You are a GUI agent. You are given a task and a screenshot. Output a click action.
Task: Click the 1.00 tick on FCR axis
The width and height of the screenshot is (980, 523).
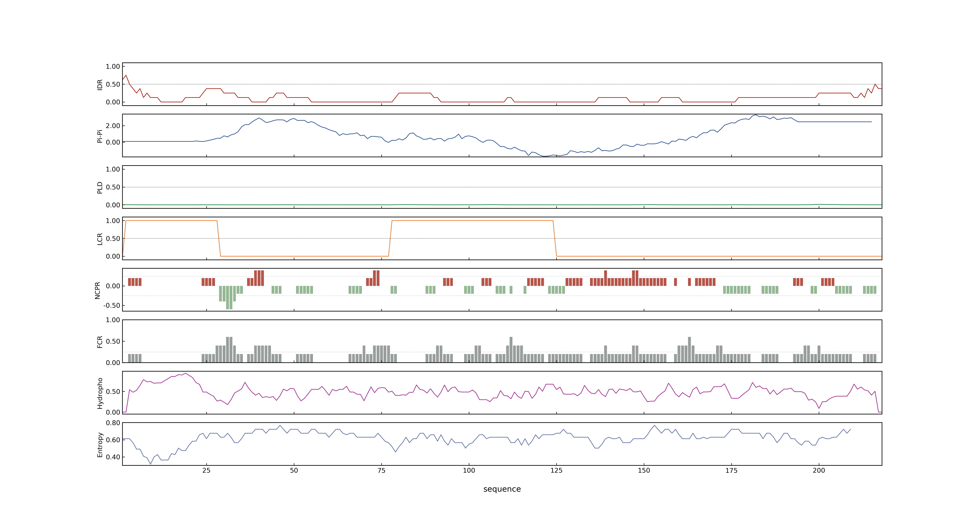[113, 320]
